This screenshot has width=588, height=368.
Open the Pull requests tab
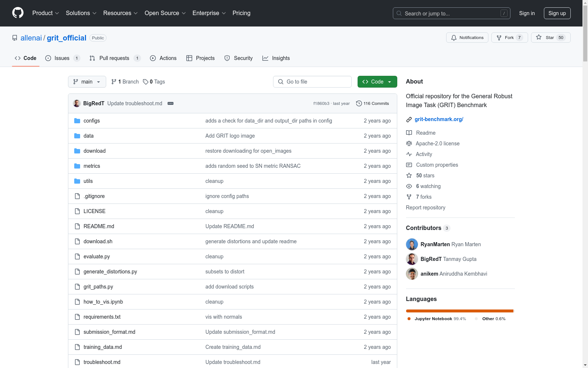point(115,58)
